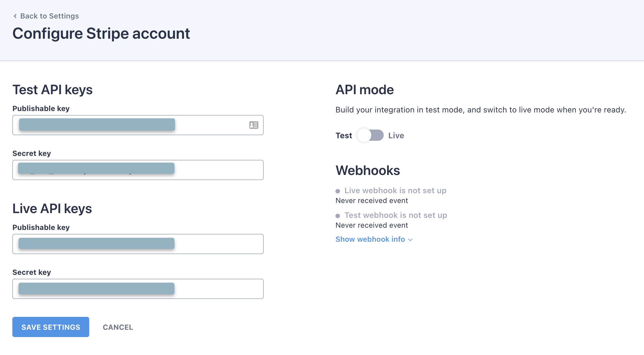Viewport: 644px width, 355px height.
Task: Click the 'Build your integration in test mode' description
Action: pos(481,110)
